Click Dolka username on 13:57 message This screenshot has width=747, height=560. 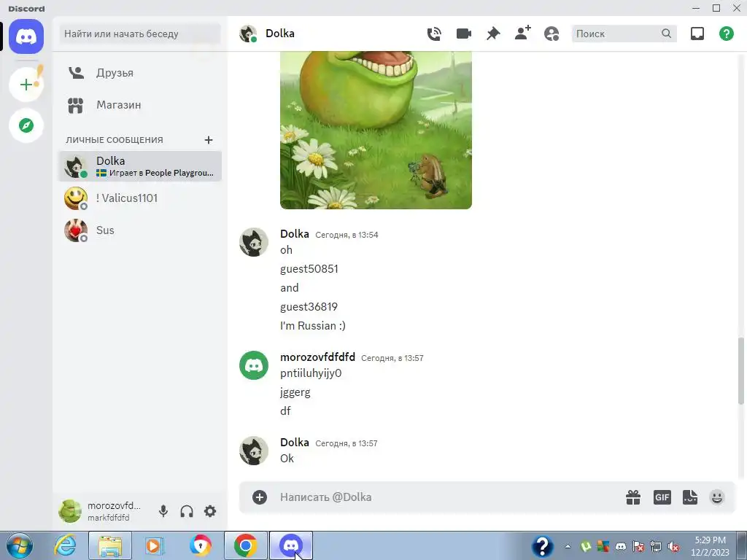(295, 443)
